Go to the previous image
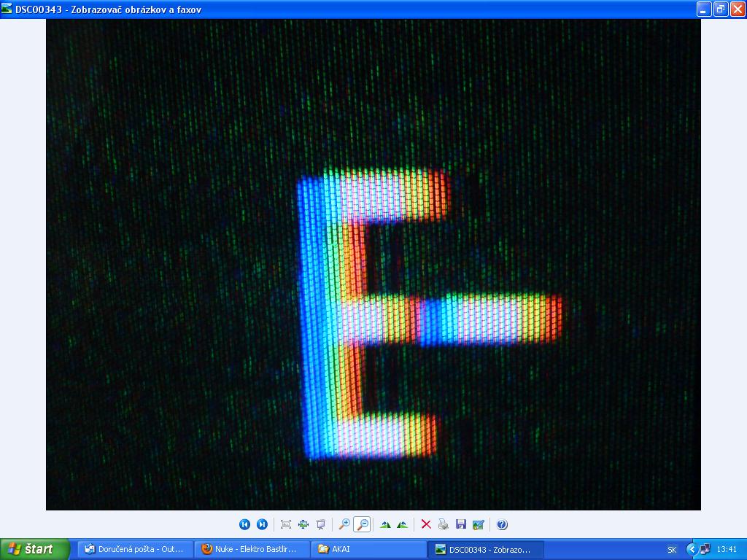 (x=244, y=524)
